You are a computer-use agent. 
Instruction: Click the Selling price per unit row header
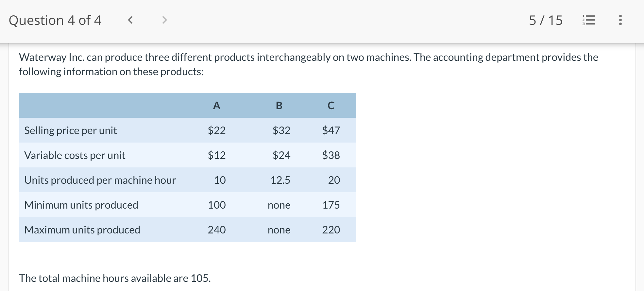pyautogui.click(x=70, y=130)
